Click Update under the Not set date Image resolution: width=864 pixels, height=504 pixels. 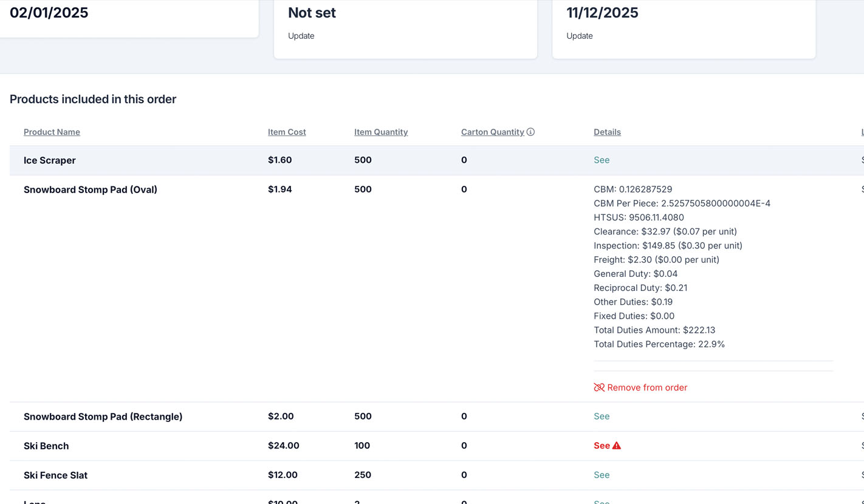coord(301,36)
